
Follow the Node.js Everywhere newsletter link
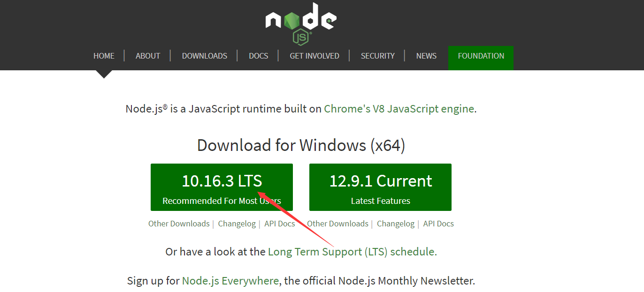pyautogui.click(x=230, y=281)
